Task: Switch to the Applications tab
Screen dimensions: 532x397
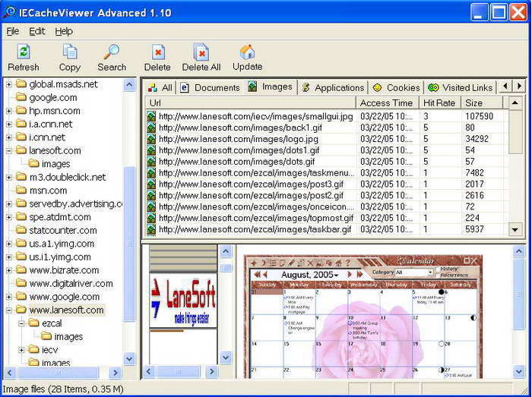Action: 333,88
